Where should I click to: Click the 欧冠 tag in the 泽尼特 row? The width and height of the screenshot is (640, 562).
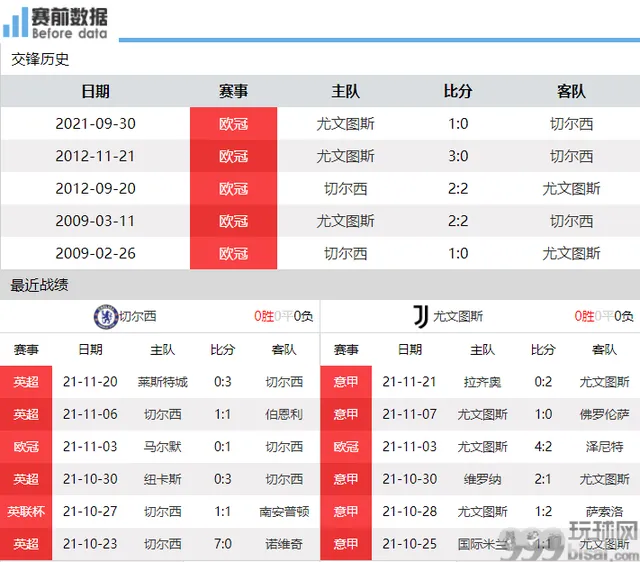[x=346, y=447]
